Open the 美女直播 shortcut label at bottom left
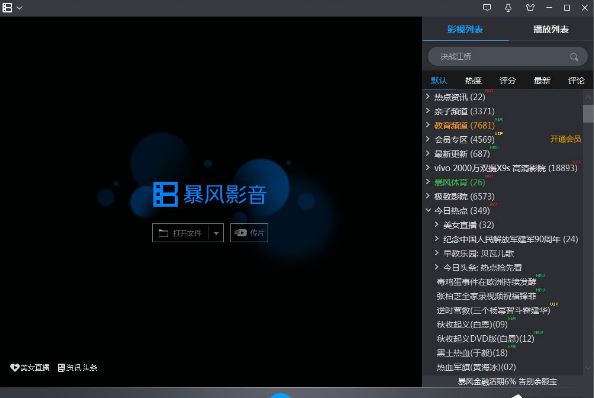This screenshot has width=594, height=398. click(x=35, y=367)
